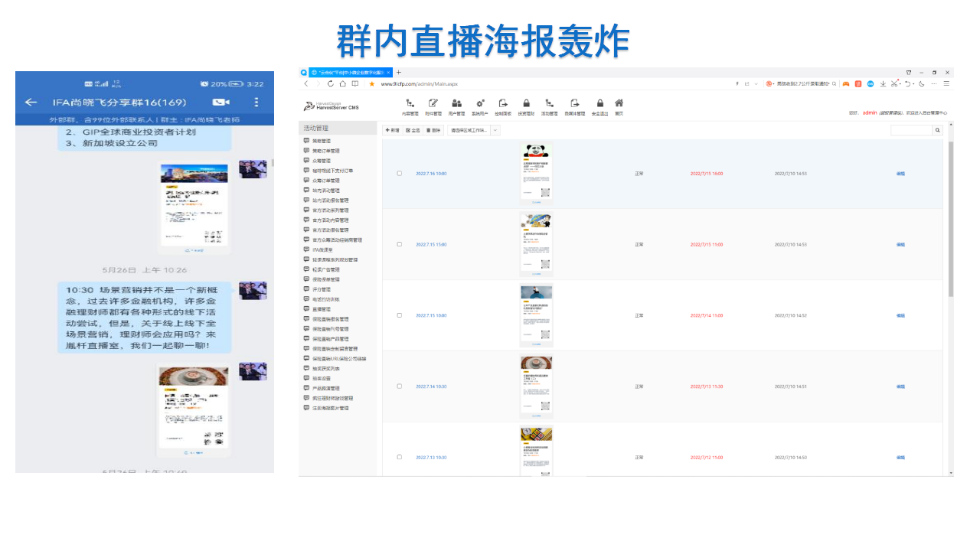Click the browser back arrow

coord(305,83)
